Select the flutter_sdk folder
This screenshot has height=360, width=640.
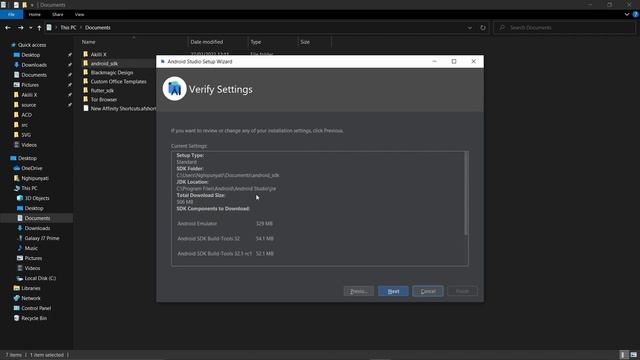(102, 90)
